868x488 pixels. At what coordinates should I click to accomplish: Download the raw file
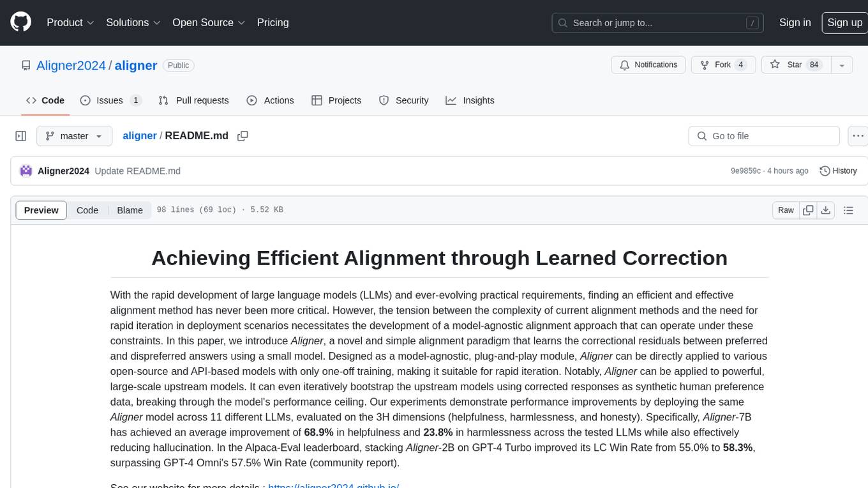tap(826, 210)
